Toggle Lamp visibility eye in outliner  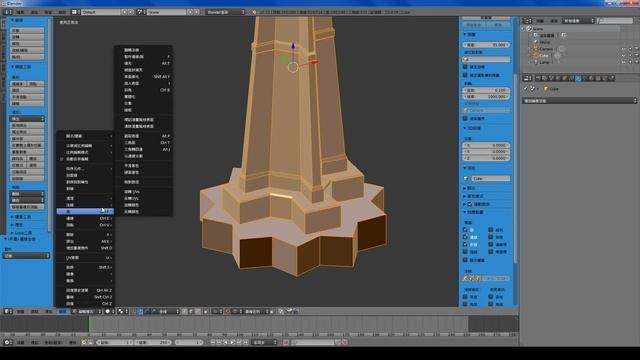coord(623,62)
